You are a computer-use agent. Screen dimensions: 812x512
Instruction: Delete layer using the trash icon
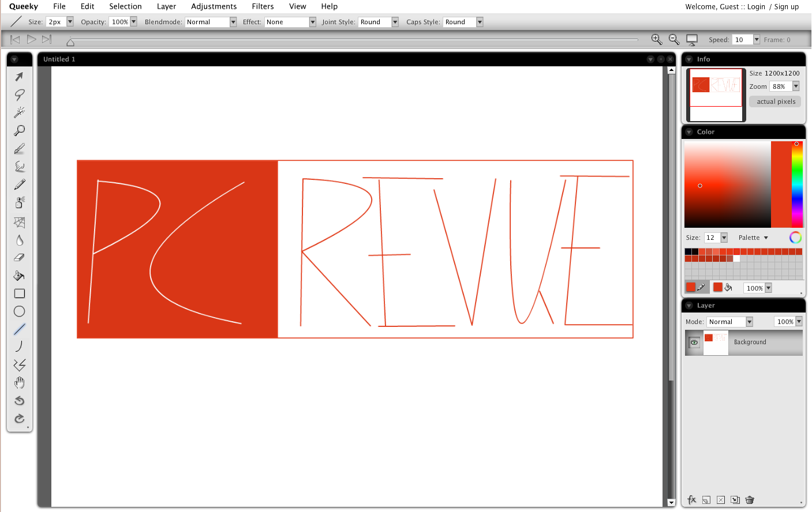click(x=750, y=500)
